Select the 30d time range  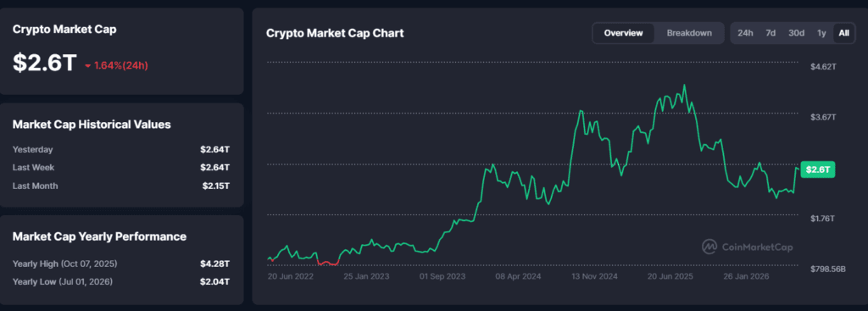pyautogui.click(x=796, y=33)
